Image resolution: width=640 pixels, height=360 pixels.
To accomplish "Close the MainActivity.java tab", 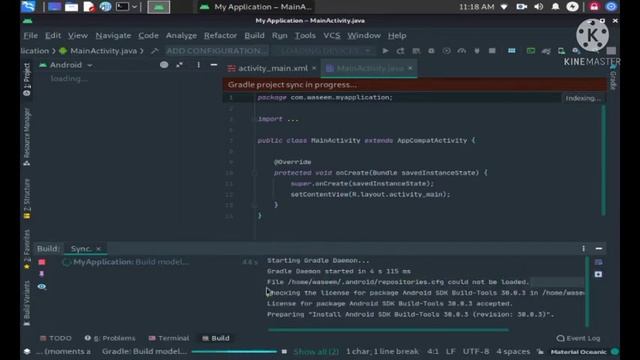I will coord(410,68).
